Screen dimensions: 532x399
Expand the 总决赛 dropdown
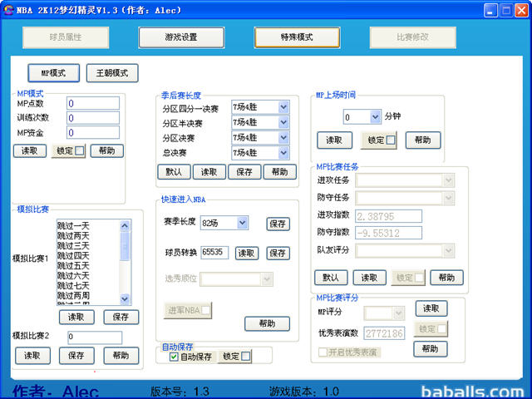click(x=283, y=153)
